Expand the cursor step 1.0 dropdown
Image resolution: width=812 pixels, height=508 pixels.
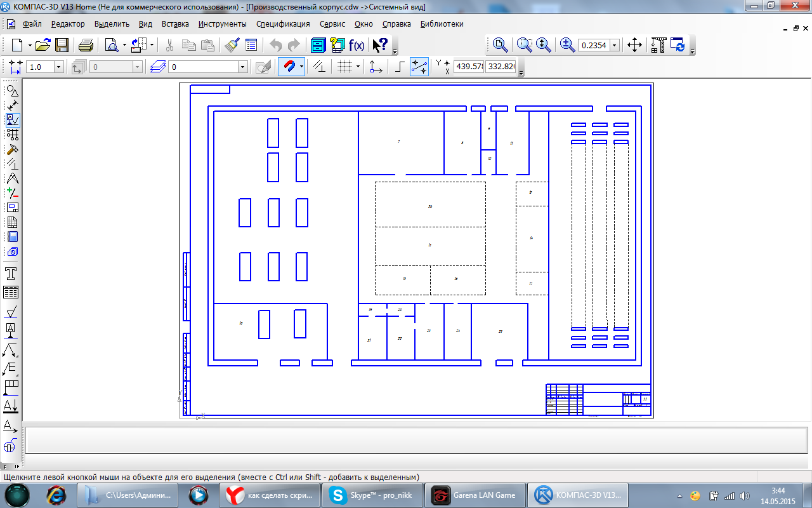58,67
